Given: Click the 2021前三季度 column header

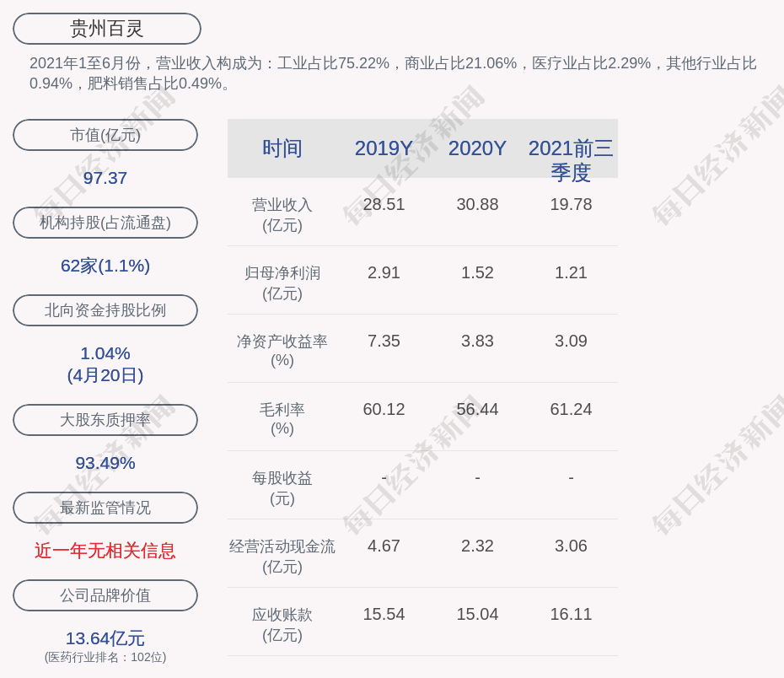Looking at the screenshot, I should coord(571,160).
